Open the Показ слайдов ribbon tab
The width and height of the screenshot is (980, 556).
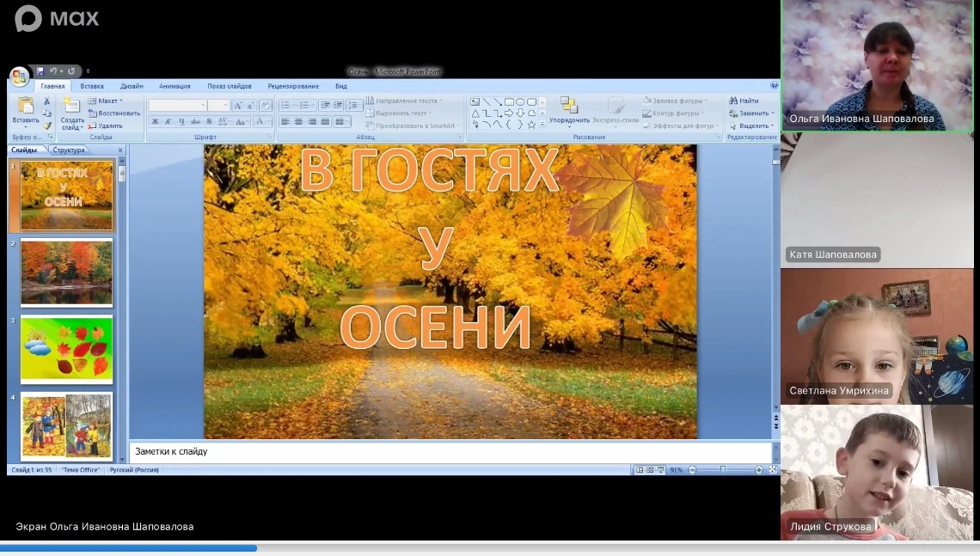(230, 86)
